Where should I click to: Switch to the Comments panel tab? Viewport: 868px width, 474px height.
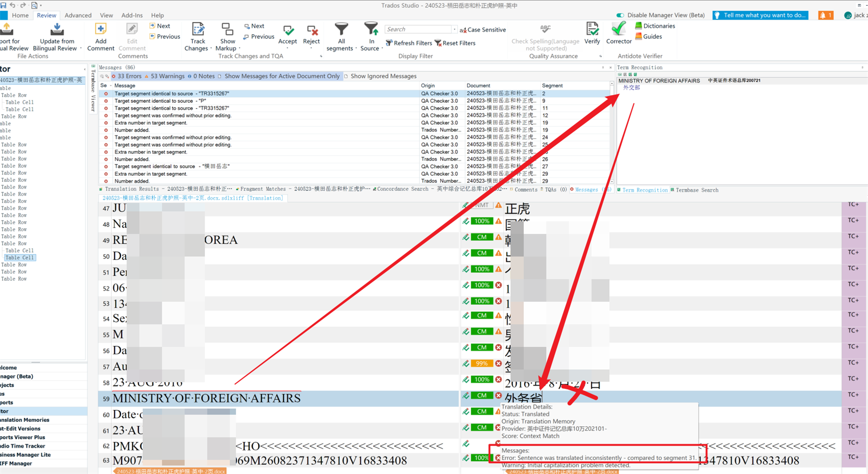[524, 190]
